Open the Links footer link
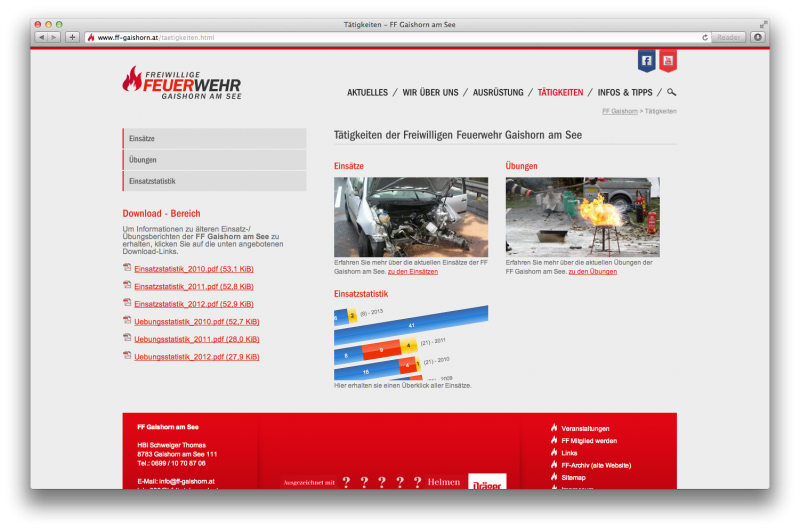Screen dimensions: 800x531 click(569, 453)
